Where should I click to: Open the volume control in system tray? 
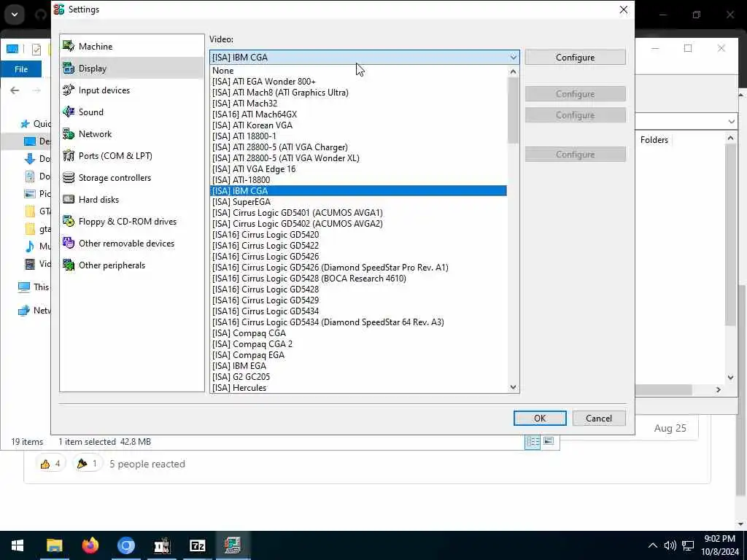pyautogui.click(x=670, y=545)
